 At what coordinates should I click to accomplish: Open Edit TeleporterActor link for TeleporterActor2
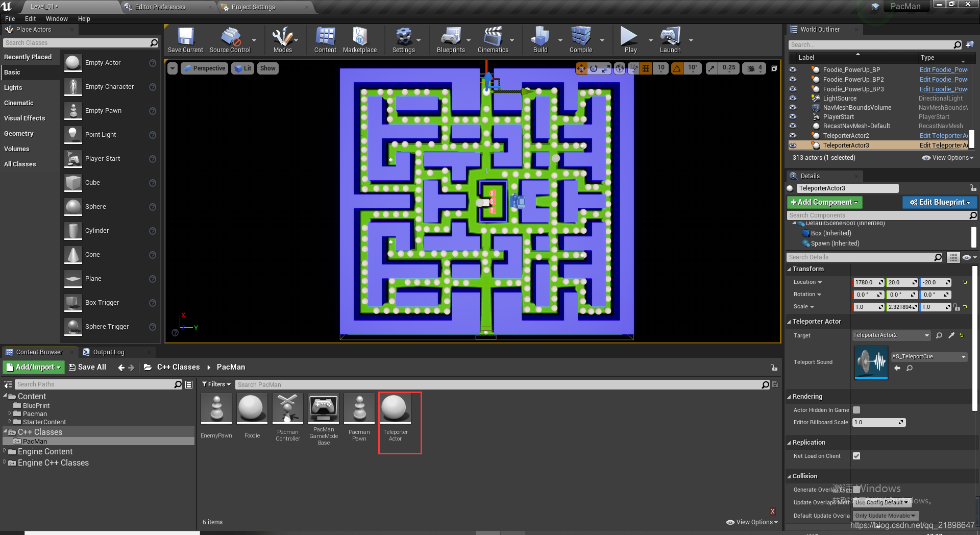[943, 136]
